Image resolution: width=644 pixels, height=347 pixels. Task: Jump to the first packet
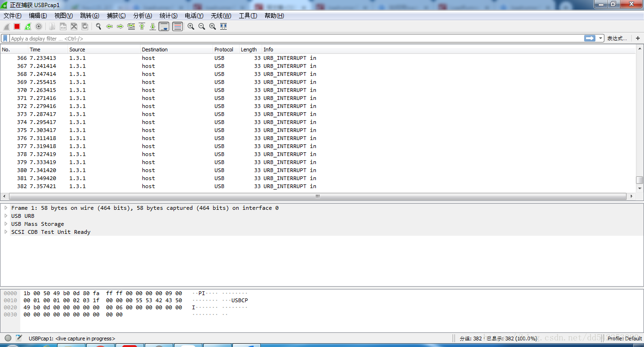click(142, 26)
